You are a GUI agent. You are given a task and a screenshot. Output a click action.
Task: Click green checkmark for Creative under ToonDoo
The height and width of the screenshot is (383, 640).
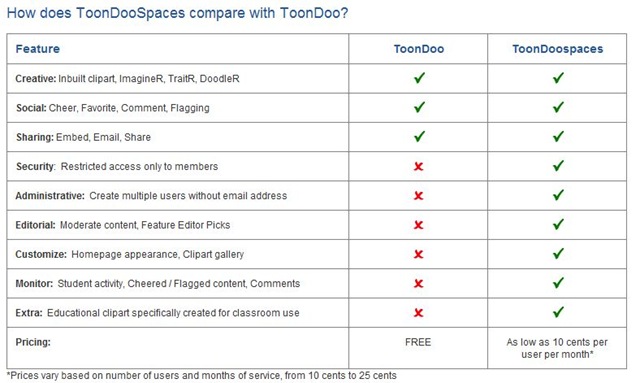419,78
